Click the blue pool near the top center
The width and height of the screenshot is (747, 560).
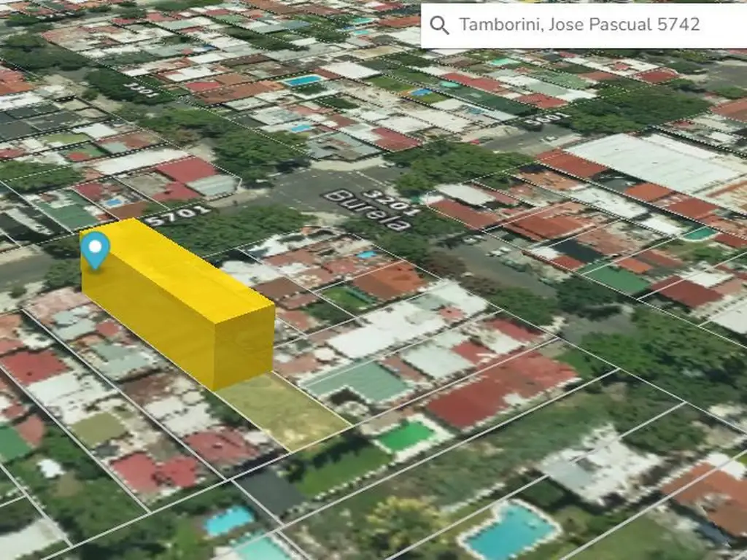pos(303,80)
